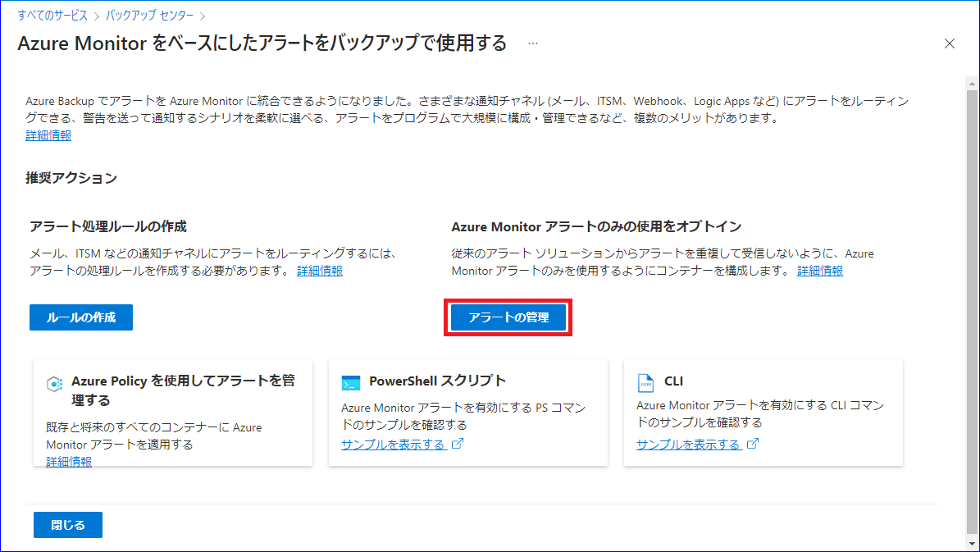Open サンプルを表示する link in PowerShell card
The image size is (980, 552).
[393, 445]
